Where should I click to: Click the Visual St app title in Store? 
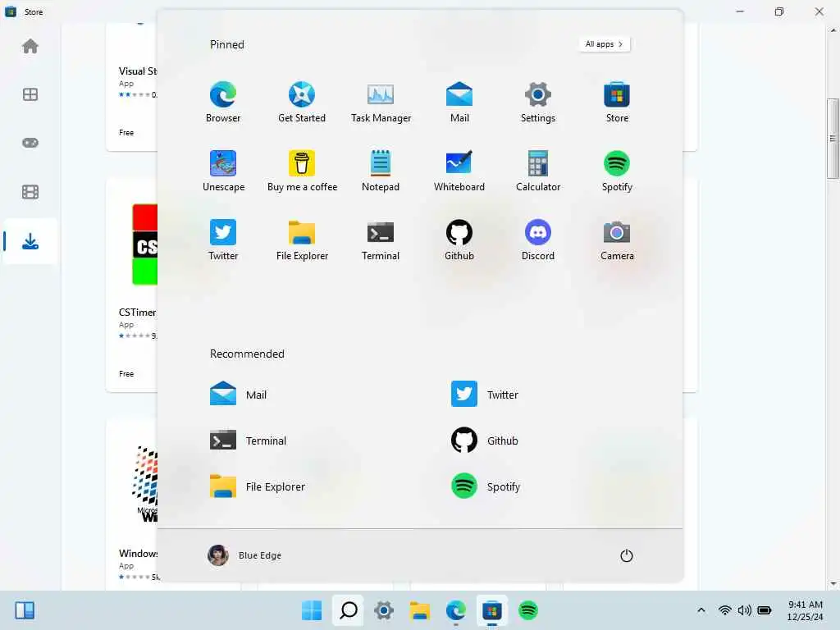pos(138,71)
